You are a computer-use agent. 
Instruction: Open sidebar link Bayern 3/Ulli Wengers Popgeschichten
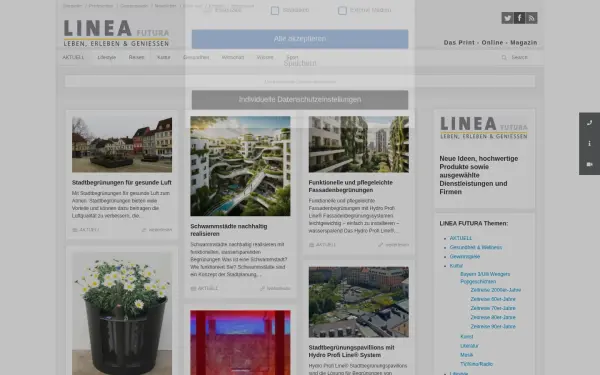point(485,278)
